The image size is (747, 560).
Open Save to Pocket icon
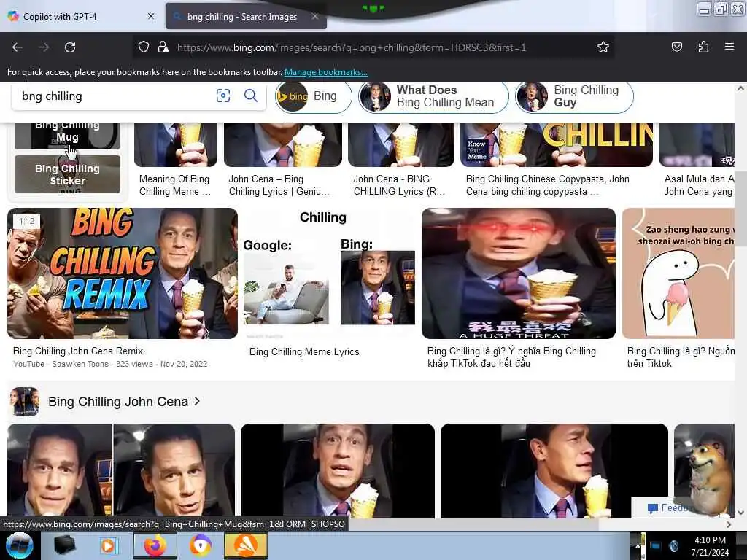point(676,47)
